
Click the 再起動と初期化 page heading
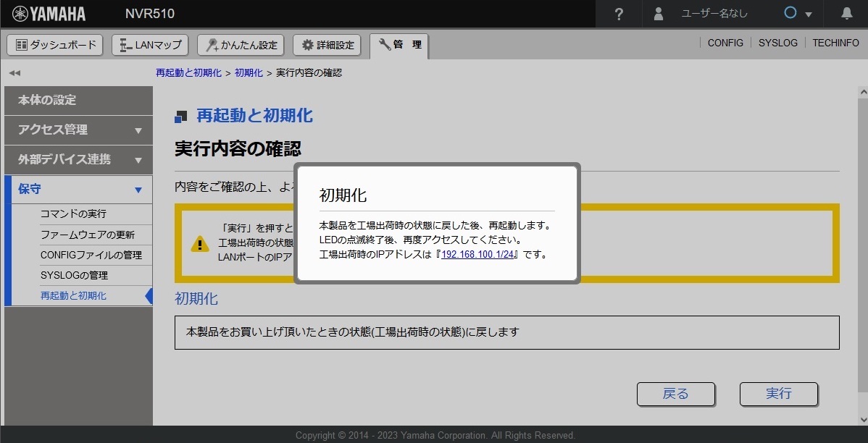[x=254, y=116]
